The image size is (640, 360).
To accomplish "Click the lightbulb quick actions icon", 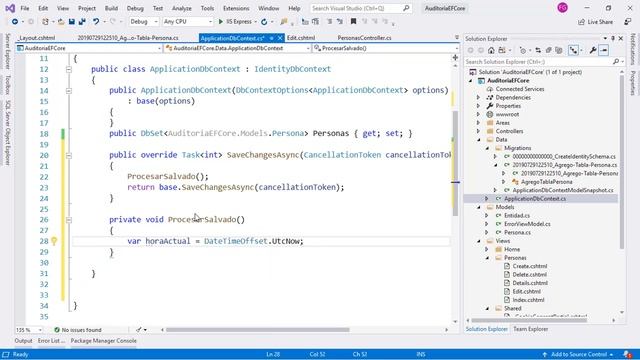I will pos(54,241).
